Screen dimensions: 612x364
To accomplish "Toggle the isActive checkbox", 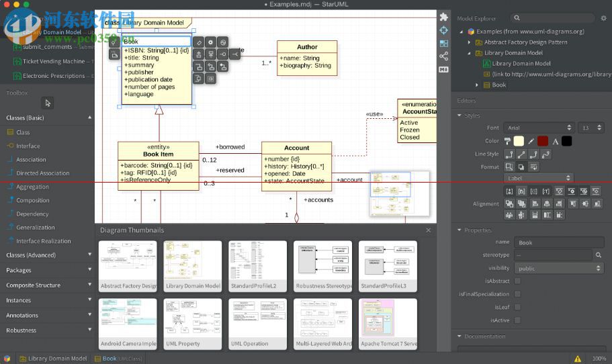I will pyautogui.click(x=517, y=320).
